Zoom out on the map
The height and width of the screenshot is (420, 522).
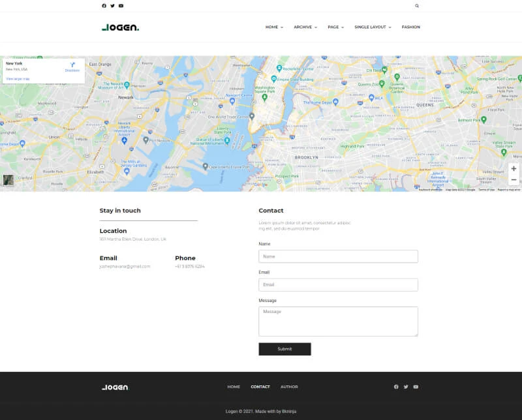(x=514, y=180)
